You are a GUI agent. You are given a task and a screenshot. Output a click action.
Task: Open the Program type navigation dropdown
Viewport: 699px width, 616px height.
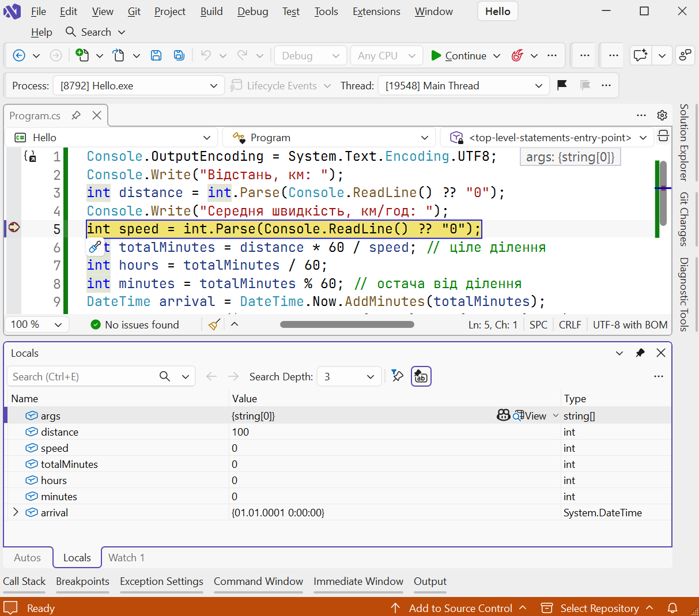point(328,138)
